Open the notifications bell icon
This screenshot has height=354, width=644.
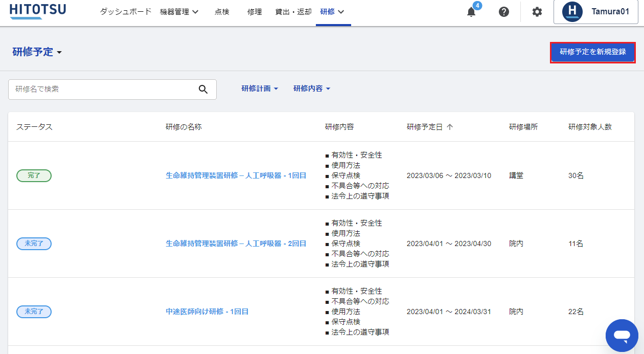[471, 12]
